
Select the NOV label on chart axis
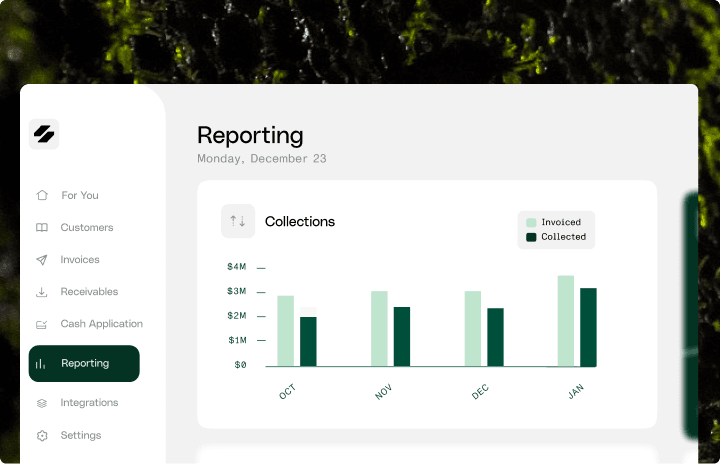(383, 392)
